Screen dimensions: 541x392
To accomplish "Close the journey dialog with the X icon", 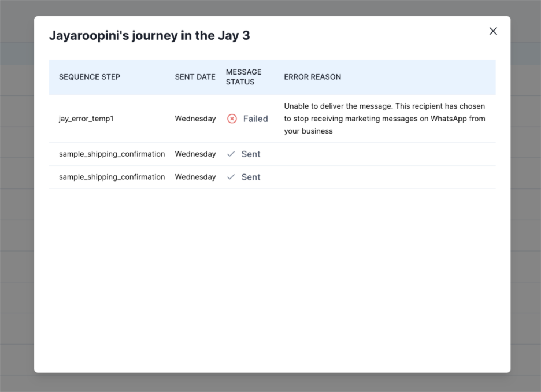I will (x=493, y=31).
